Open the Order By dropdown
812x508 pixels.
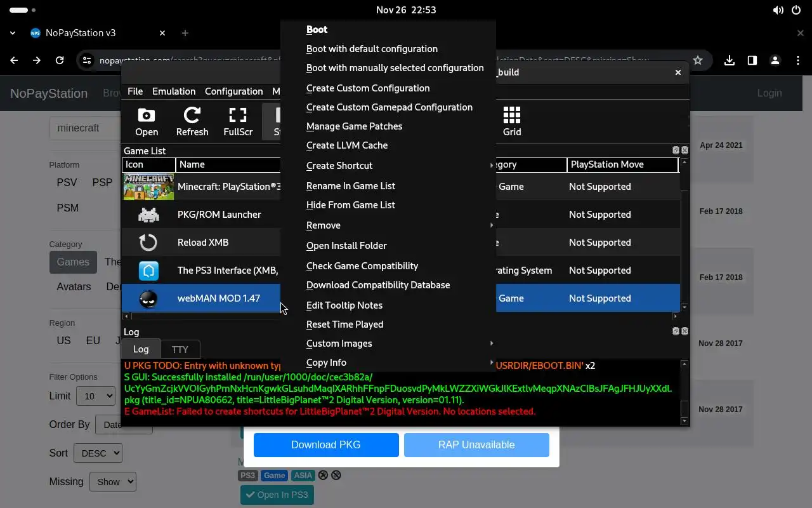coord(124,425)
